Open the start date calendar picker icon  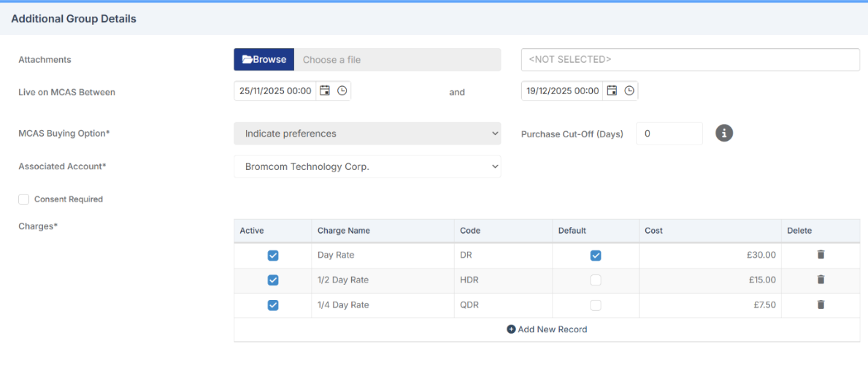pyautogui.click(x=325, y=91)
